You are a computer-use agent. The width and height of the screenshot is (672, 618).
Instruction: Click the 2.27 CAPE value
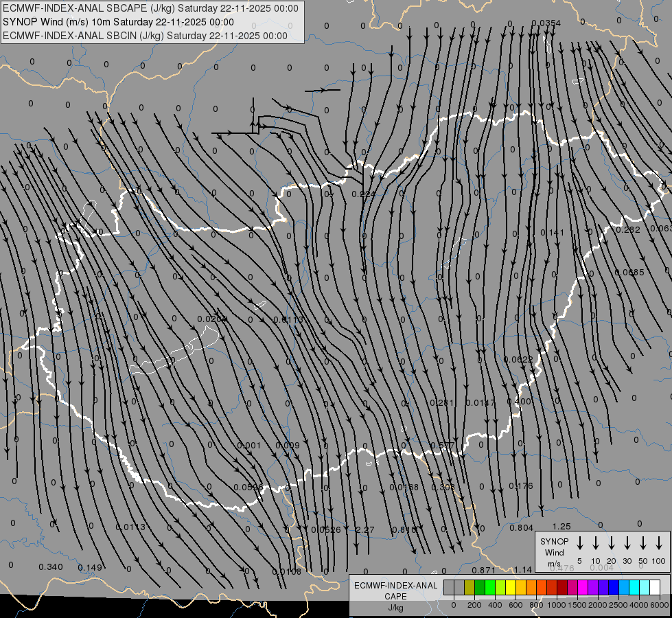click(365, 529)
